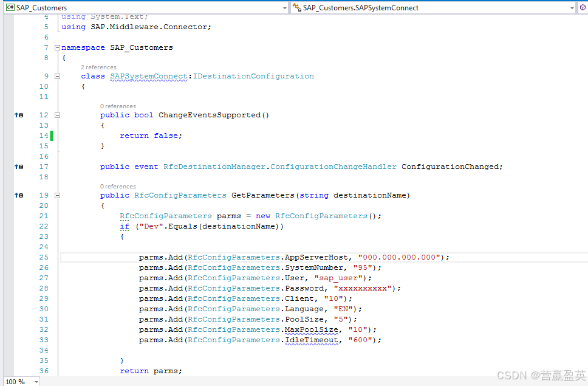Click the 2 references CodeLens above the class
Viewport: 588px width, 386px height.
98,67
